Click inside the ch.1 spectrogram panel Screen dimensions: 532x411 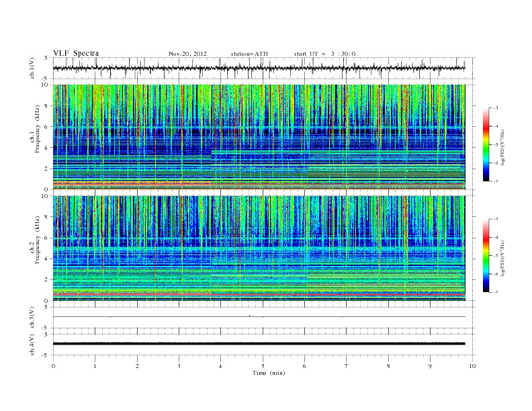point(259,137)
